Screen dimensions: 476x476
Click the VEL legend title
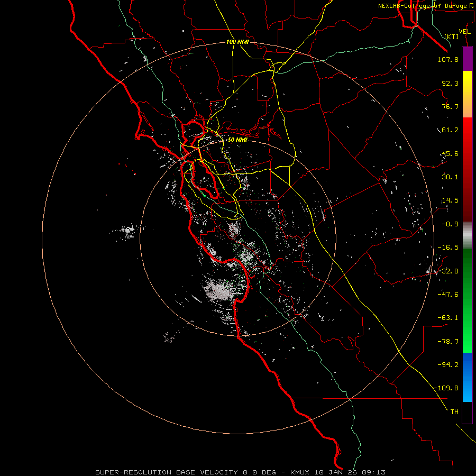click(464, 32)
